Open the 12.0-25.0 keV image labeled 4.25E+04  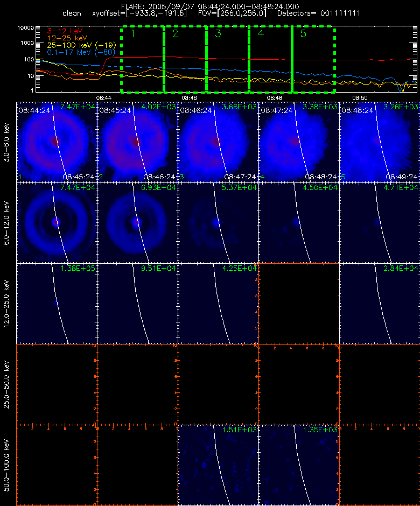pos(218,304)
